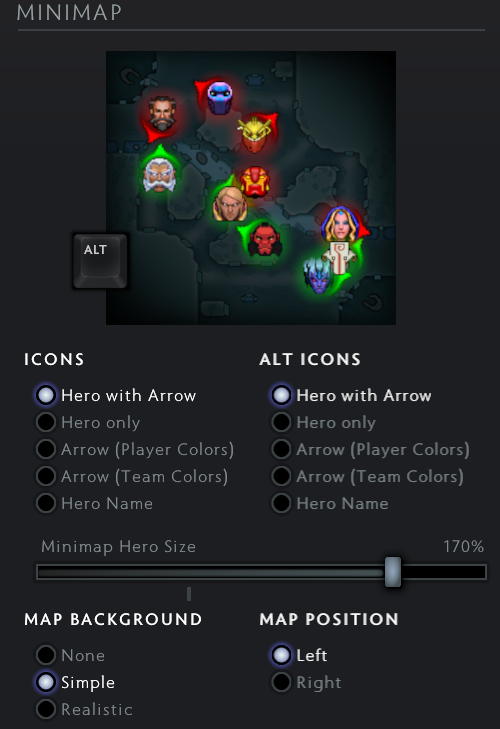Click the default marker below size slider
The width and height of the screenshot is (500, 729).
(189, 594)
